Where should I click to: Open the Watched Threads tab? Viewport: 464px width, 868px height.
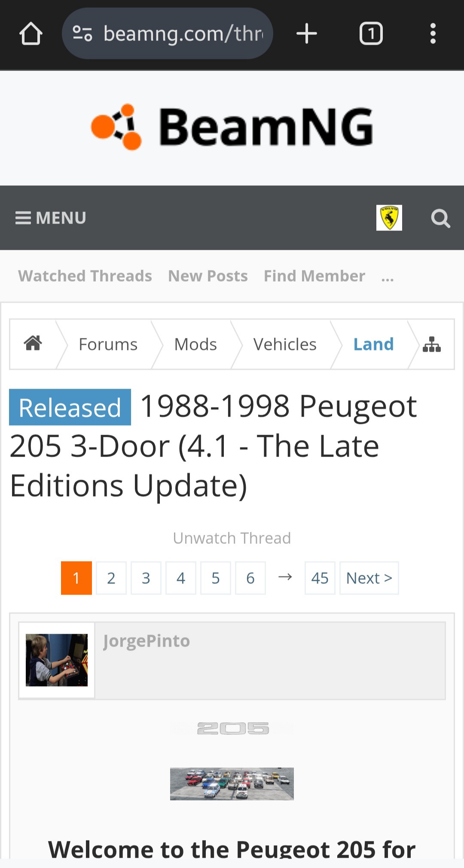click(85, 276)
